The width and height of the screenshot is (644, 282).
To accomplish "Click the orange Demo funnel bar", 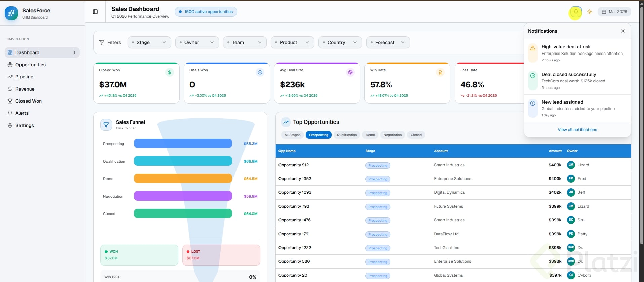I will 183,178.
